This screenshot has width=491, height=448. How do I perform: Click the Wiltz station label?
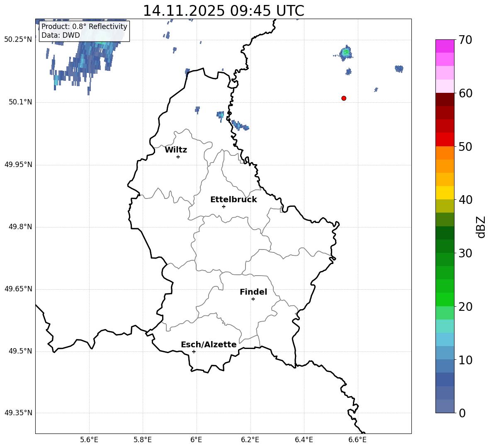pos(176,150)
